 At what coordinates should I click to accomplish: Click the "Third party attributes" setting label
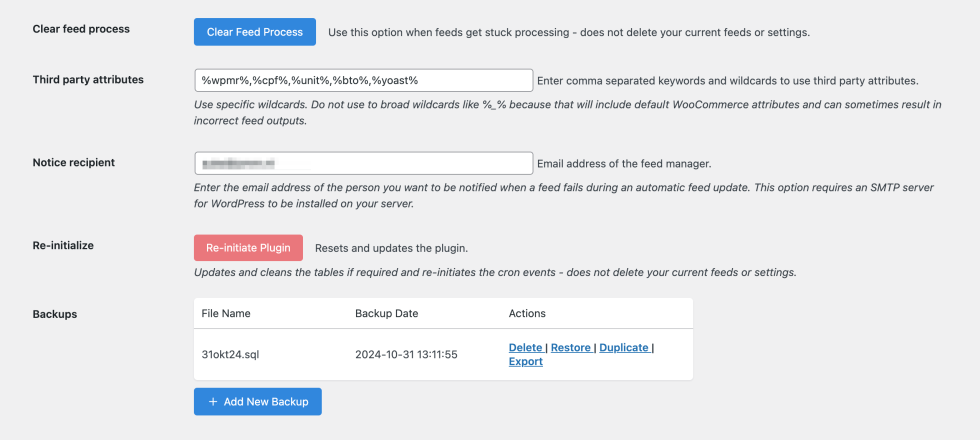(x=88, y=79)
